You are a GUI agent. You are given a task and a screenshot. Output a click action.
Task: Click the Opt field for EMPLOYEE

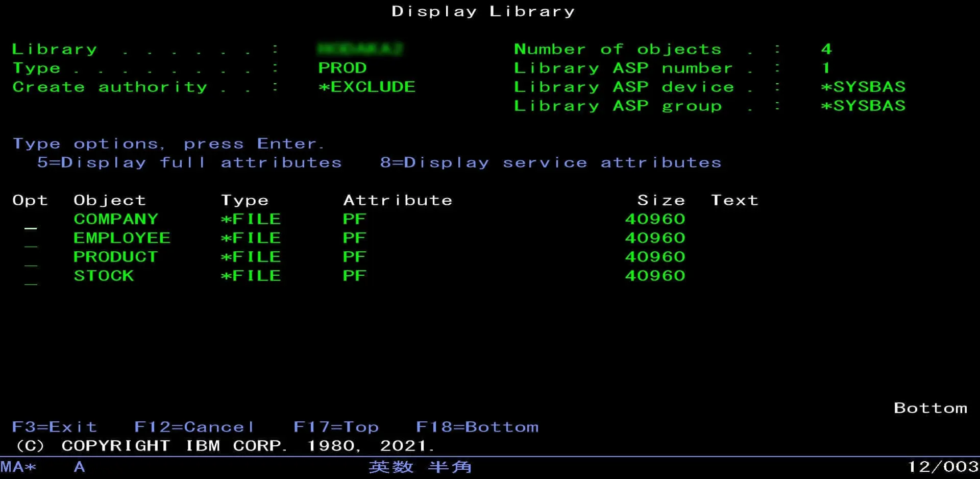(x=31, y=239)
